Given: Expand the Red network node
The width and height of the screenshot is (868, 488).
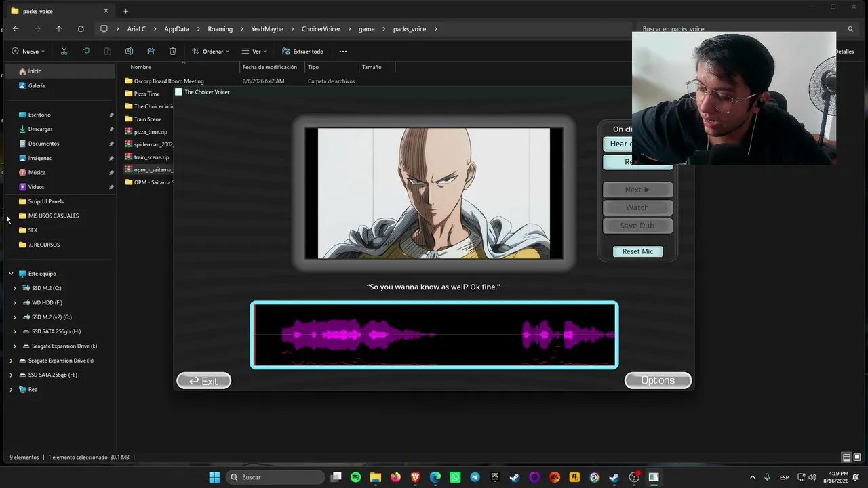Looking at the screenshot, I should [11, 390].
